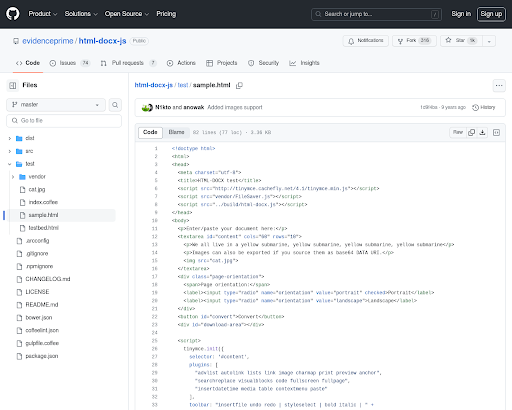Click the package.json file icon

coord(19,356)
